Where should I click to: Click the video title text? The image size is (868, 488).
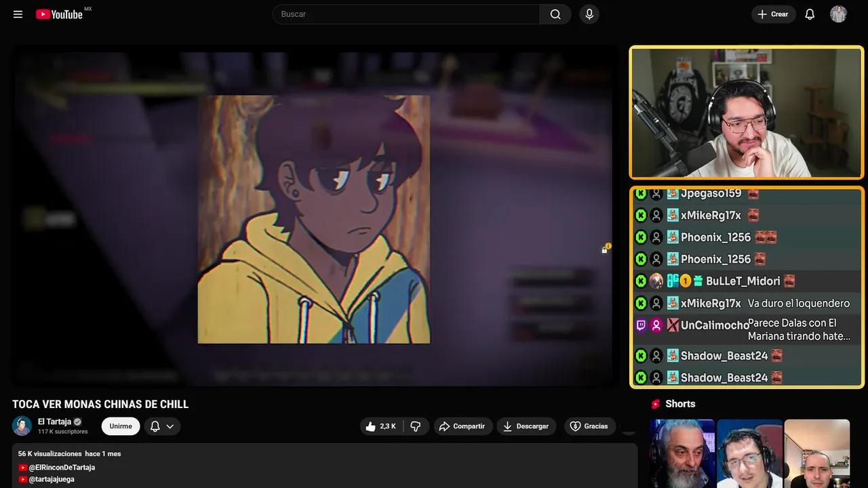100,404
